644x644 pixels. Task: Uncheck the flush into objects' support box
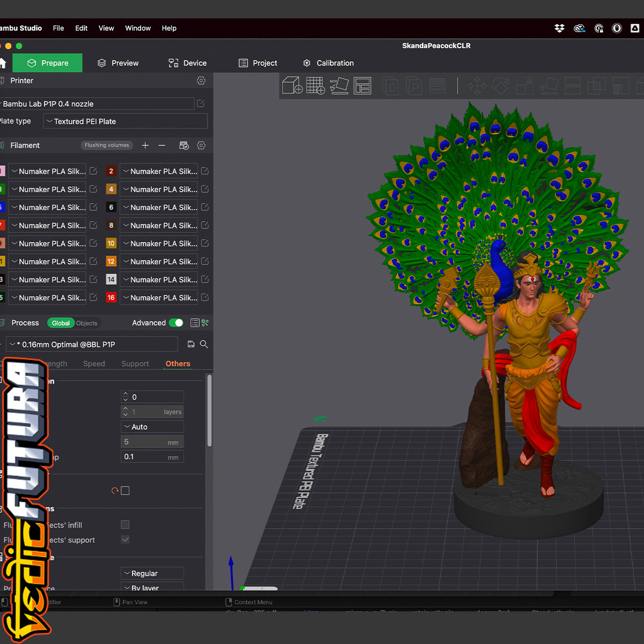point(125,539)
